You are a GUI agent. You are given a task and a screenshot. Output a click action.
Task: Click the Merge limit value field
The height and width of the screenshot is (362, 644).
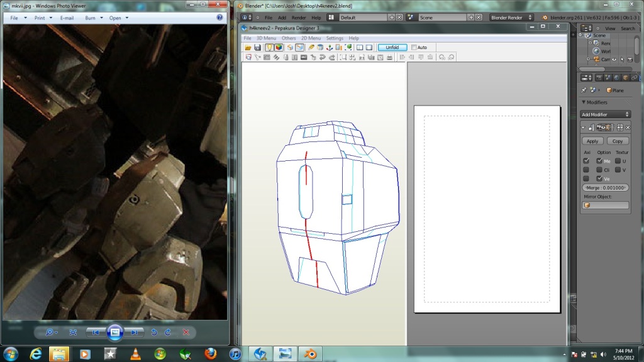pos(605,188)
